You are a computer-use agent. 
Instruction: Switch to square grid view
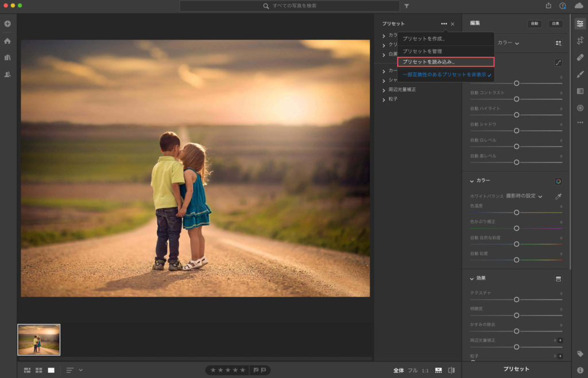pos(39,370)
